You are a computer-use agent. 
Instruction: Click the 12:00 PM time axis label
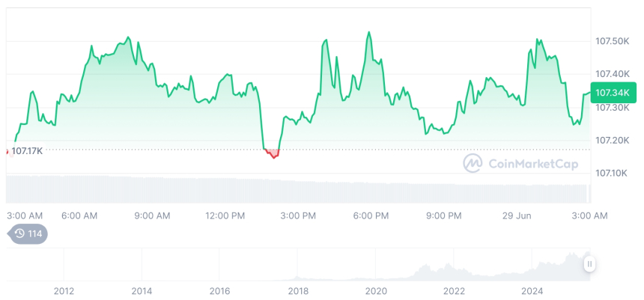[x=225, y=216]
